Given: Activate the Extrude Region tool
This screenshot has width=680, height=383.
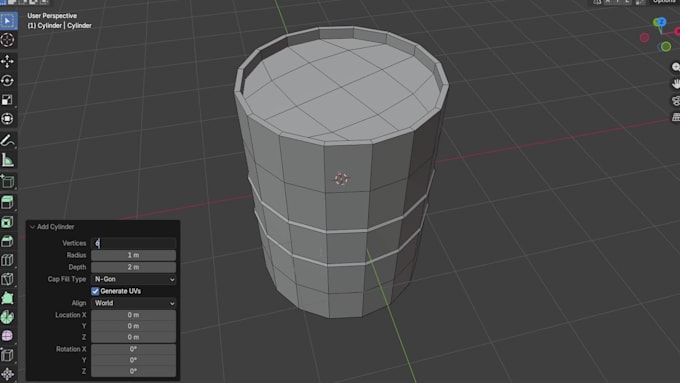Looking at the screenshot, I should click(7, 202).
